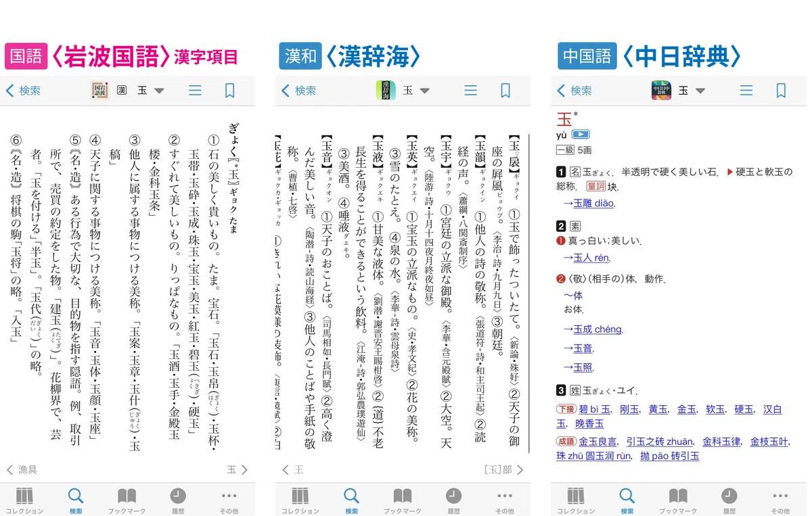Open ブックマーク tab in 中日辞典 panel
The image size is (812, 516).
[678, 500]
